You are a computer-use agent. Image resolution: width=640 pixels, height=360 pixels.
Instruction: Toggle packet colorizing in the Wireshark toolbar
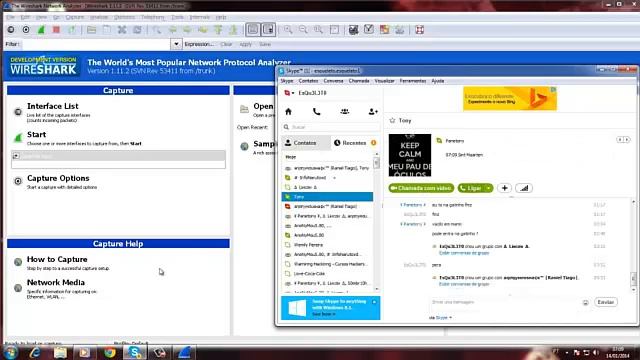pos(253,30)
